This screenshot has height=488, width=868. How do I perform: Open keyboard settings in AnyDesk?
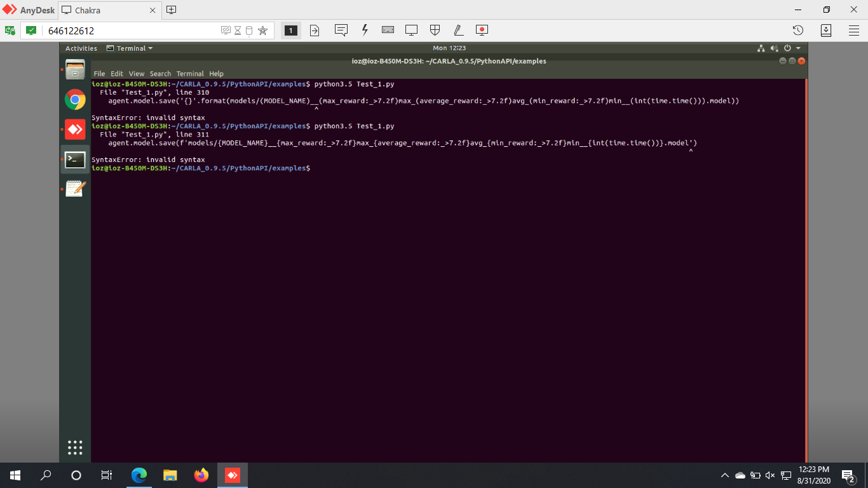tap(388, 30)
